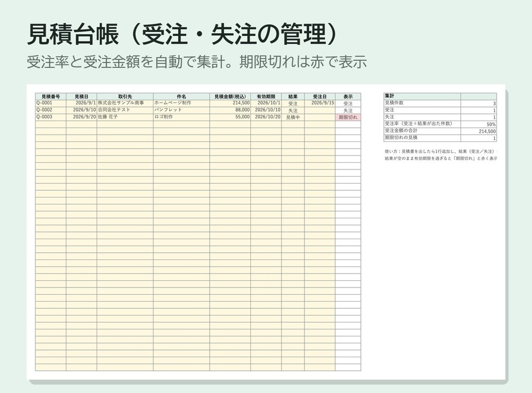Select the red 期限切れ cell

pyautogui.click(x=348, y=117)
